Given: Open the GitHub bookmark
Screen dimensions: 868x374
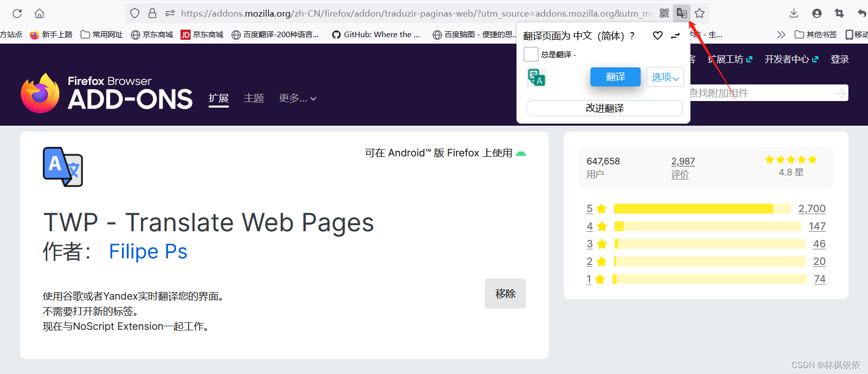Looking at the screenshot, I should click(376, 34).
